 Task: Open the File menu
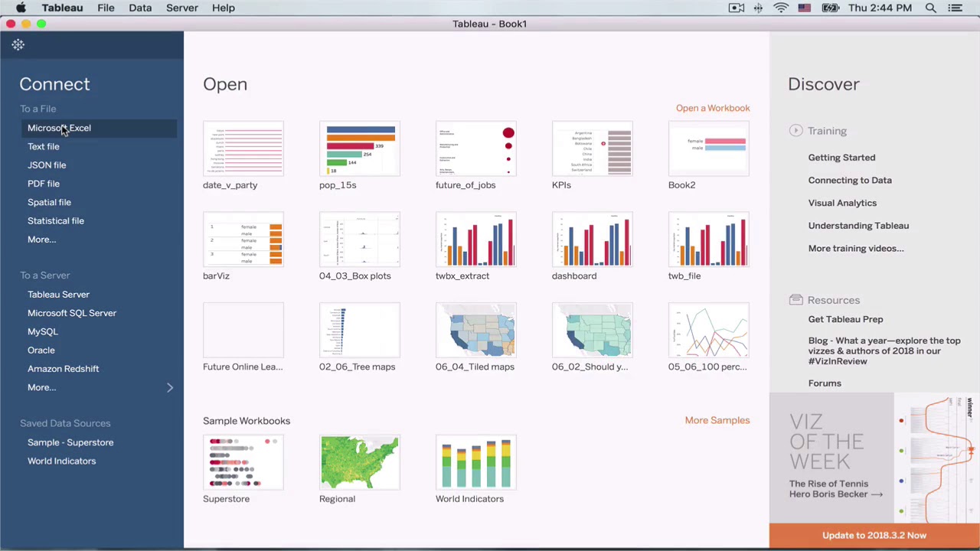[106, 8]
